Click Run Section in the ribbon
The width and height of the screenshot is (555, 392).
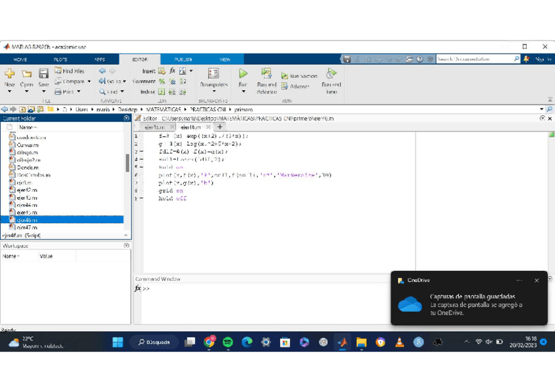[x=299, y=76]
